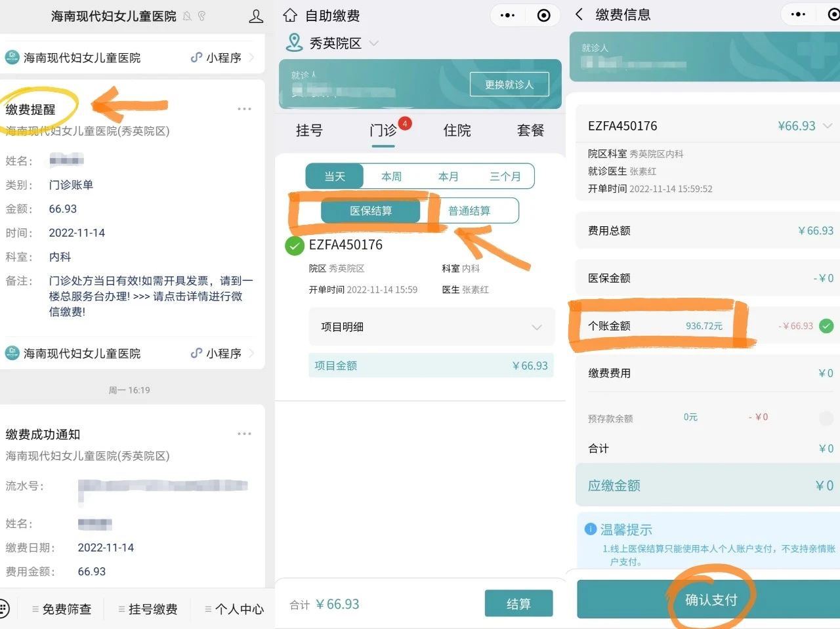Tap the 合计 ¥66.93 total on the 自助缴费 page

(325, 604)
